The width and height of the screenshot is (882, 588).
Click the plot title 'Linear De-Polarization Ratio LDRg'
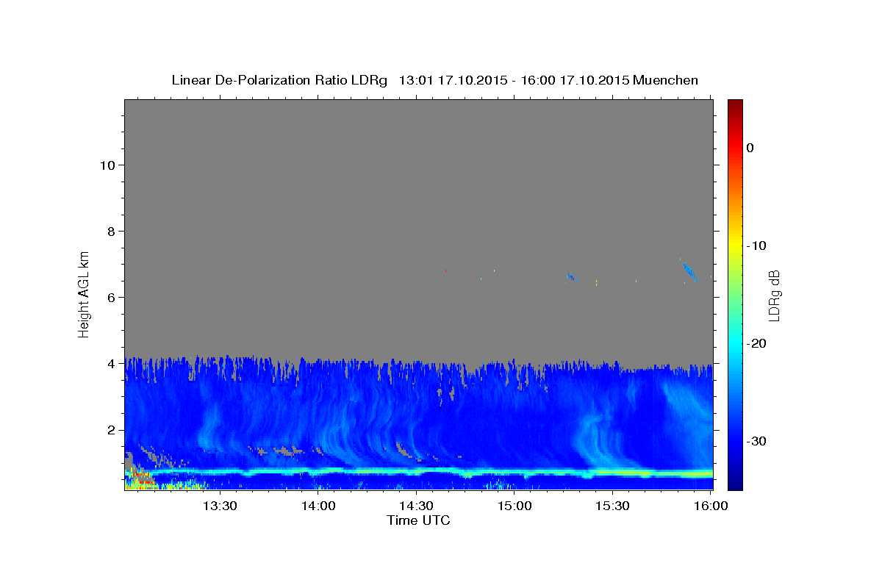(279, 80)
